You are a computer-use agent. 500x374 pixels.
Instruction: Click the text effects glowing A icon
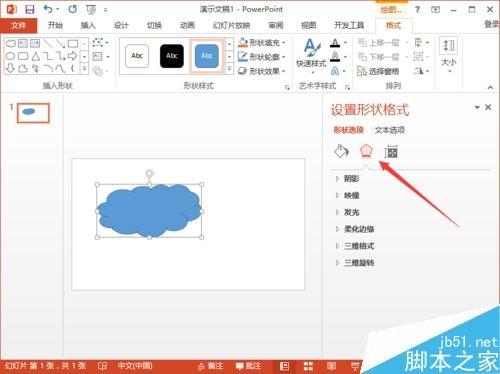[x=335, y=71]
